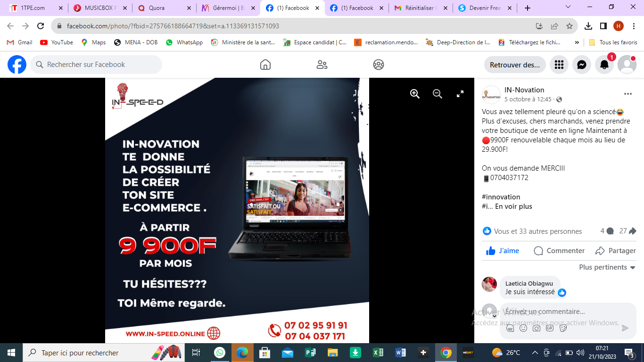The image size is (644, 362).
Task: Zoom out of the photo with magnifier minus
Action: [x=438, y=94]
